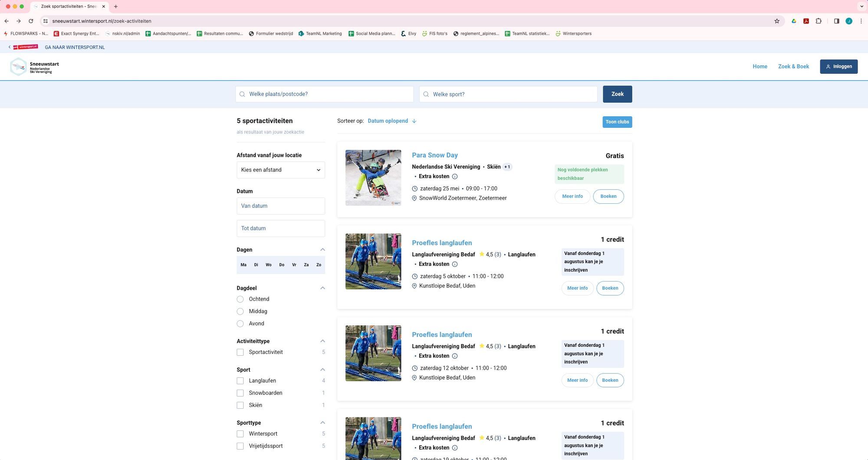
Task: Open the Zoek & Boek menu item
Action: click(x=793, y=66)
